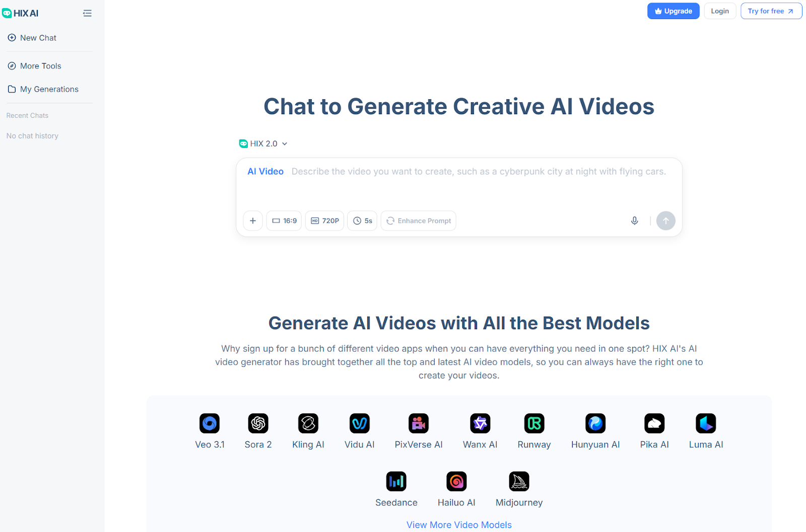Enable Enhance Prompt
This screenshot has height=532, width=806.
point(418,220)
